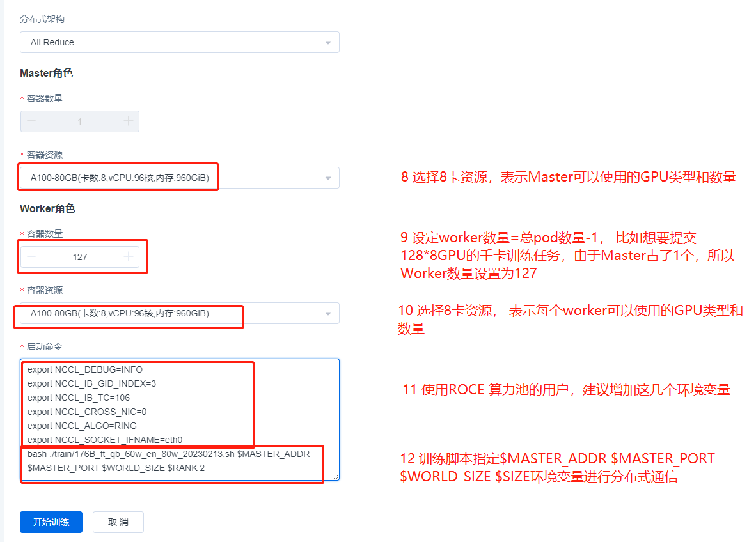Click the 开始训练 button

pos(51,522)
